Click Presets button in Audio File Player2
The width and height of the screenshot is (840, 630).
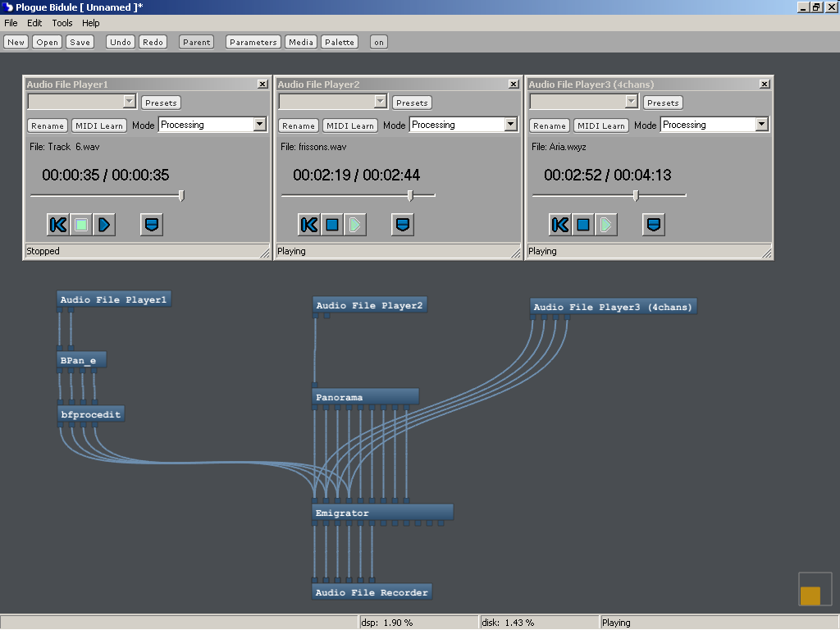tap(412, 103)
